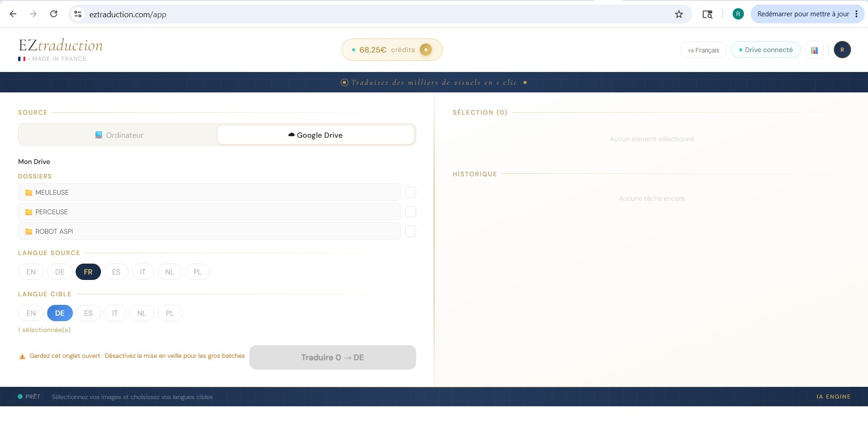
Task: Add EN as target language
Action: pos(31,313)
